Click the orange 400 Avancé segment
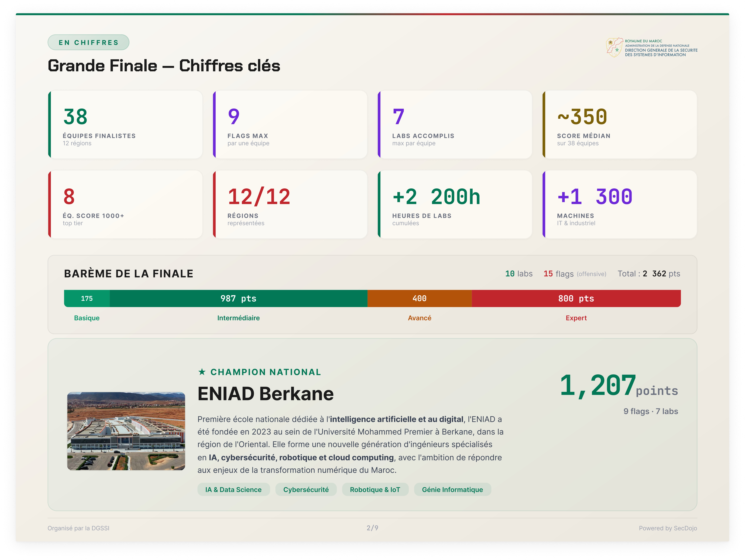Image resolution: width=745 pixels, height=560 pixels. point(419,298)
